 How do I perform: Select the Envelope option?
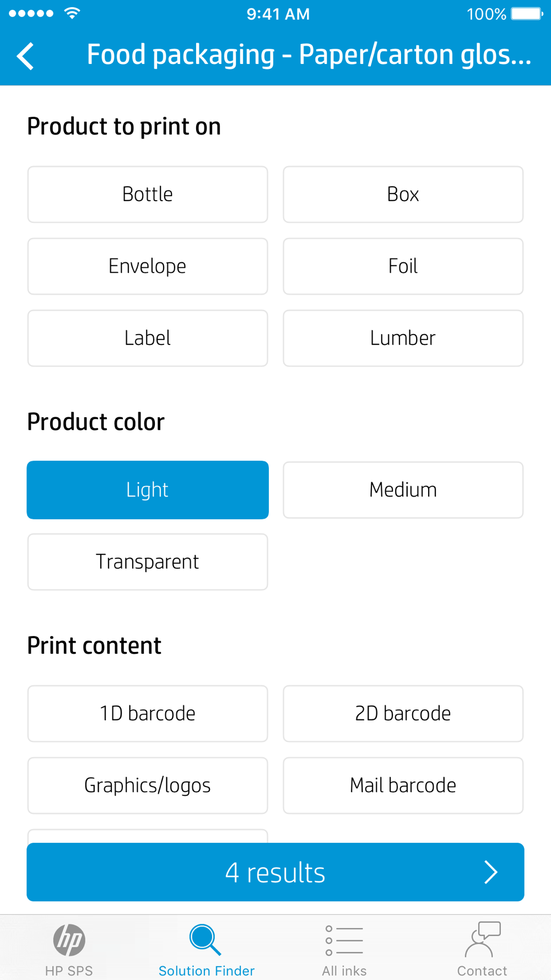click(x=148, y=266)
